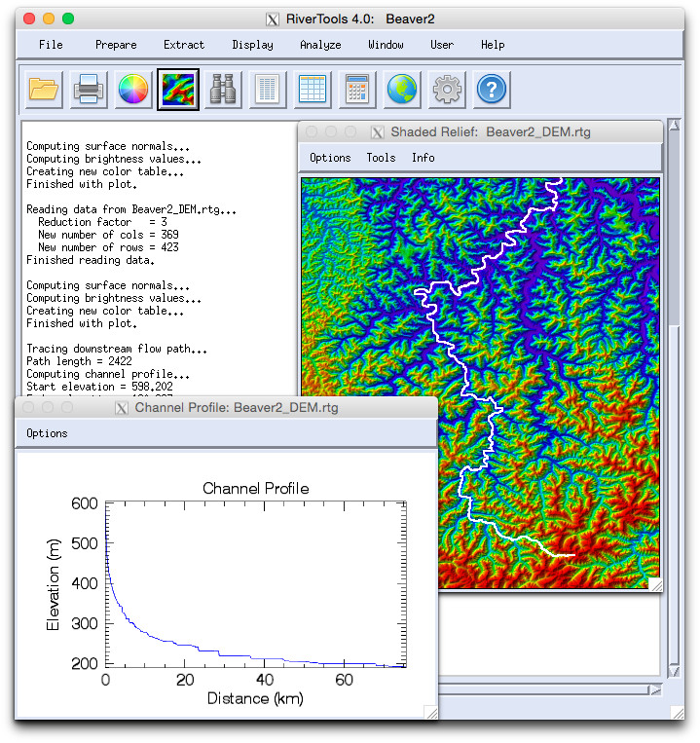
Task: Open settings with the gear icon
Action: pos(447,91)
